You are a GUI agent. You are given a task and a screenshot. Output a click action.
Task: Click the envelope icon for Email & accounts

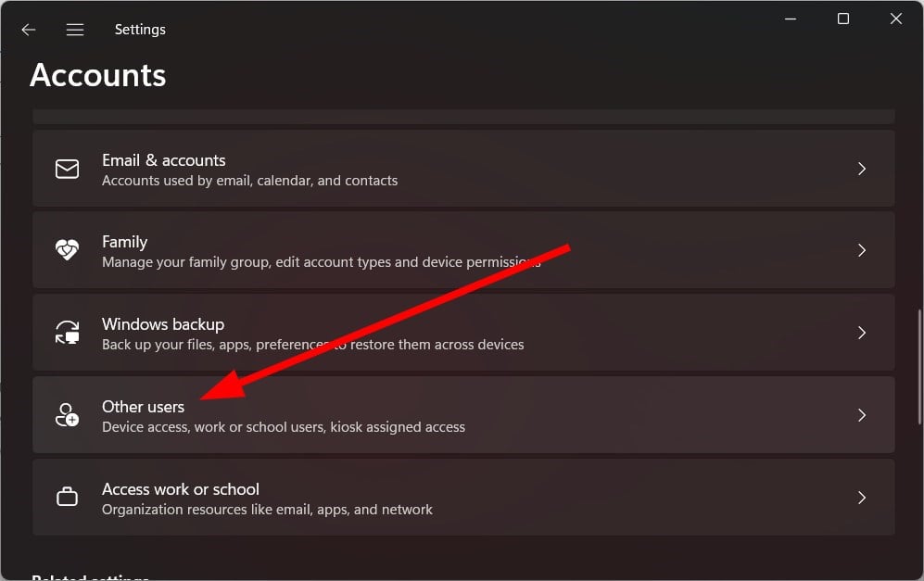(67, 169)
